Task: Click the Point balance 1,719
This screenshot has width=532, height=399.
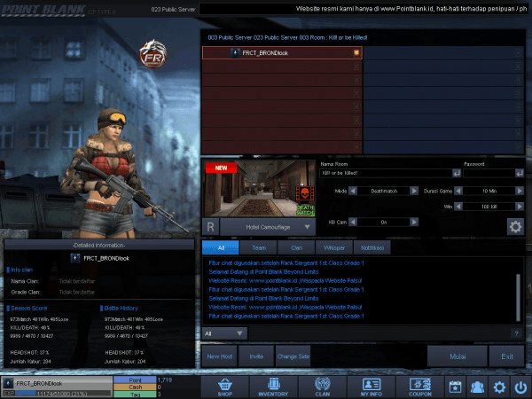Action: 165,379
